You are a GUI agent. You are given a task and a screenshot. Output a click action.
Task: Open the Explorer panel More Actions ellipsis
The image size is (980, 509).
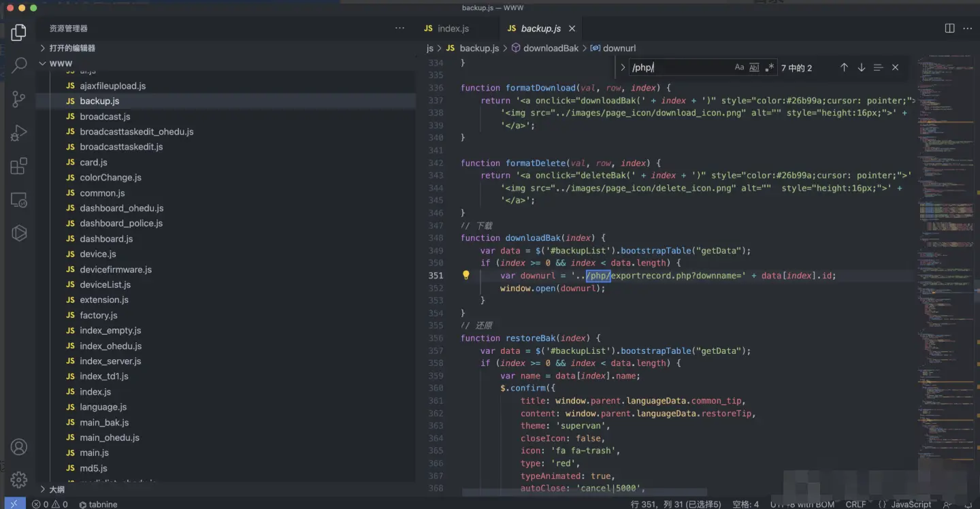[399, 28]
